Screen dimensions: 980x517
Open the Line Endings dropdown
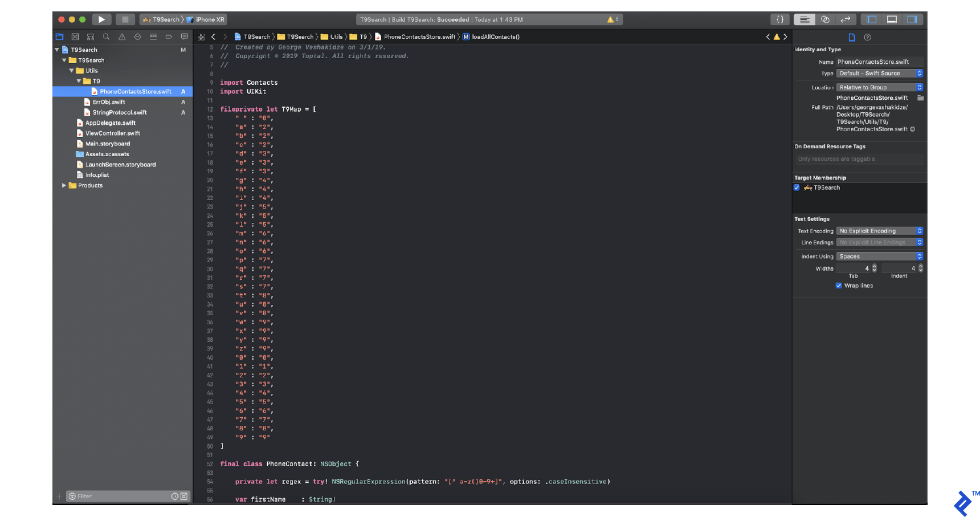[880, 242]
